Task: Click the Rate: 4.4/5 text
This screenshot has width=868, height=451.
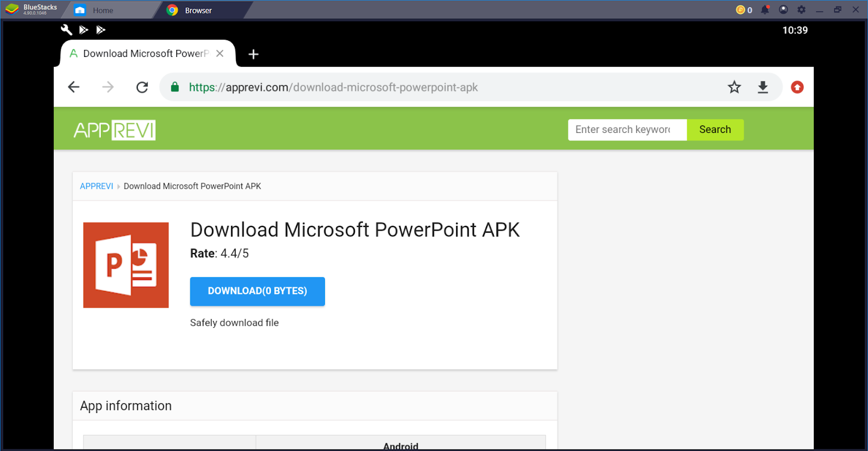Action: (x=220, y=253)
